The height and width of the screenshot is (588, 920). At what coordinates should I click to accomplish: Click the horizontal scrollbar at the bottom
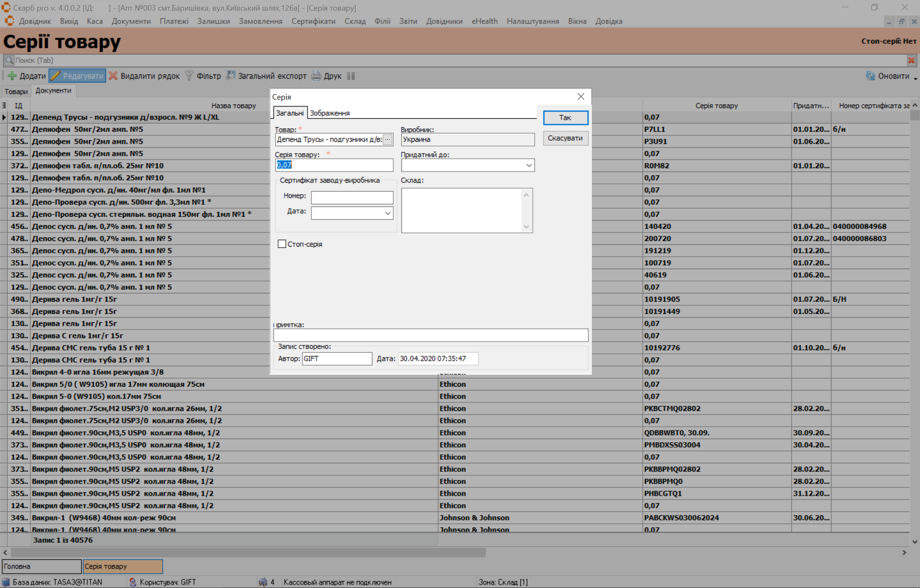[x=247, y=552]
